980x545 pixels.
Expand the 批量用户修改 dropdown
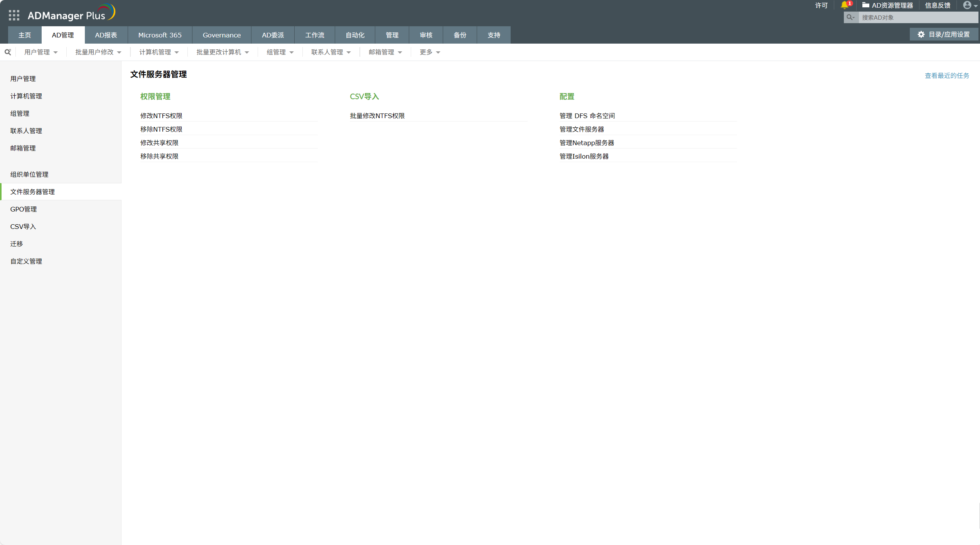pos(98,52)
